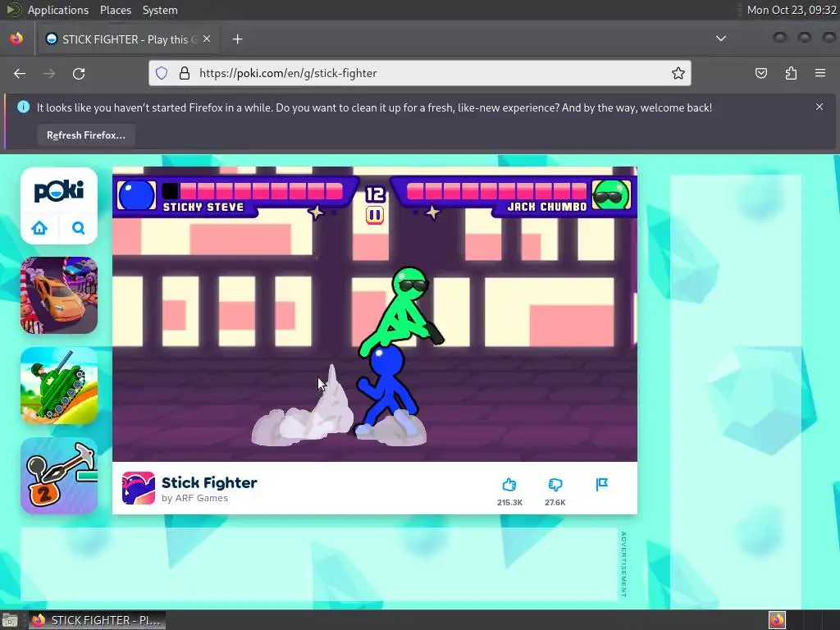Reload the page with refresh icon
The width and height of the screenshot is (840, 630).
pyautogui.click(x=79, y=73)
